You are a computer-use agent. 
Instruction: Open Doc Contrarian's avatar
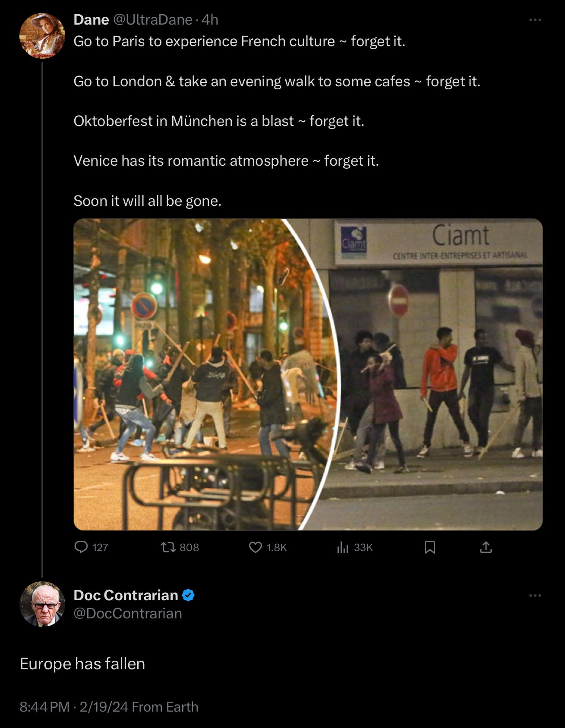(42, 604)
